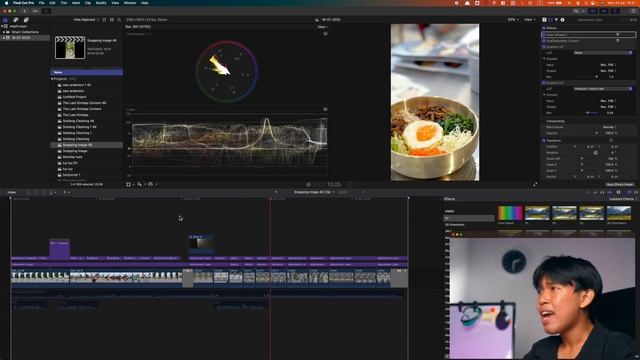640x360 pixels.
Task: Toggle the inspector visibility button in top toolbar
Action: tap(615, 11)
